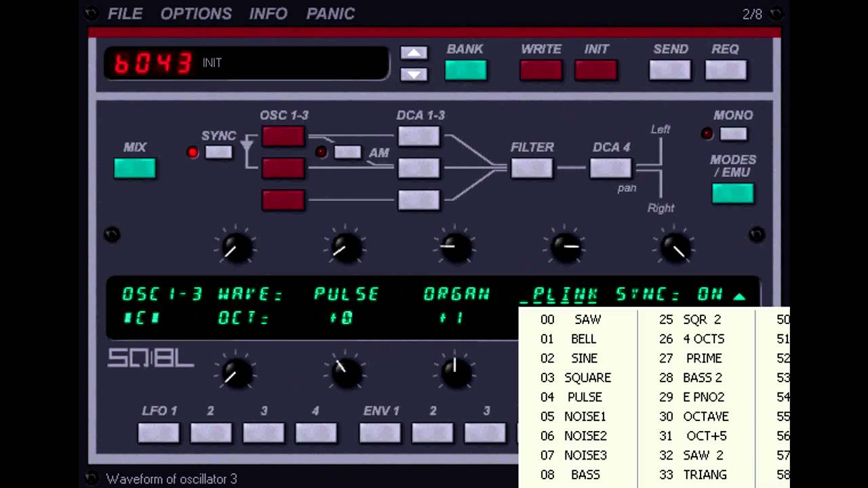Image resolution: width=868 pixels, height=488 pixels.
Task: Click the second lower-row knob
Action: [345, 373]
